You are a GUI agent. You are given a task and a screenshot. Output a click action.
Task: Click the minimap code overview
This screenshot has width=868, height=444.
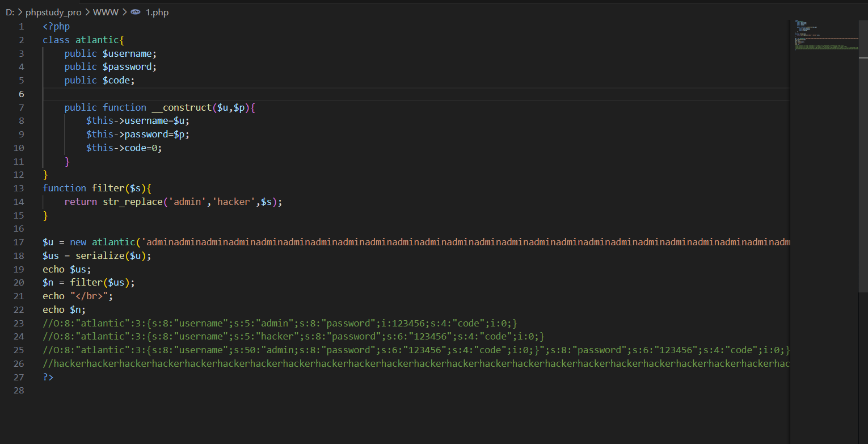825,36
